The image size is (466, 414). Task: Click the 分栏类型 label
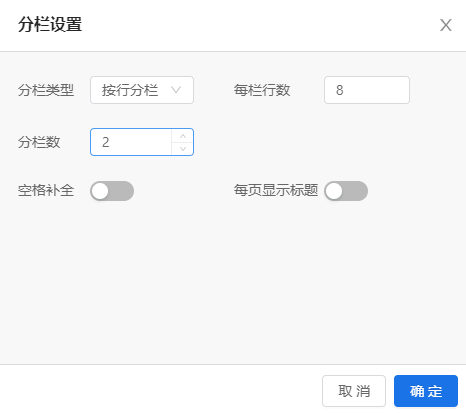46,90
